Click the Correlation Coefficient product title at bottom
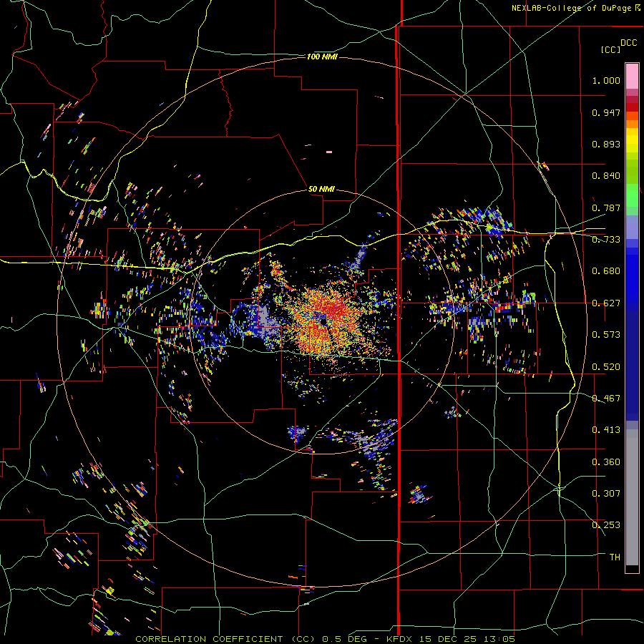Image resolution: width=644 pixels, height=644 pixels. (325, 639)
